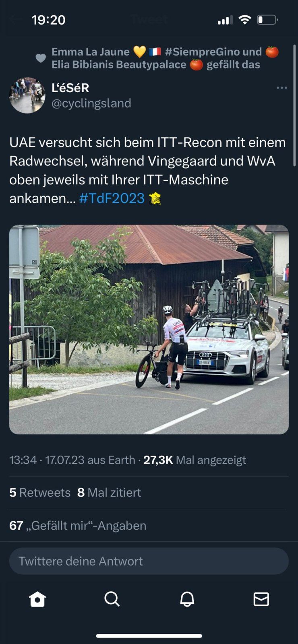The image size is (298, 644).
Task: Open the Home tab icon
Action: click(x=37, y=599)
